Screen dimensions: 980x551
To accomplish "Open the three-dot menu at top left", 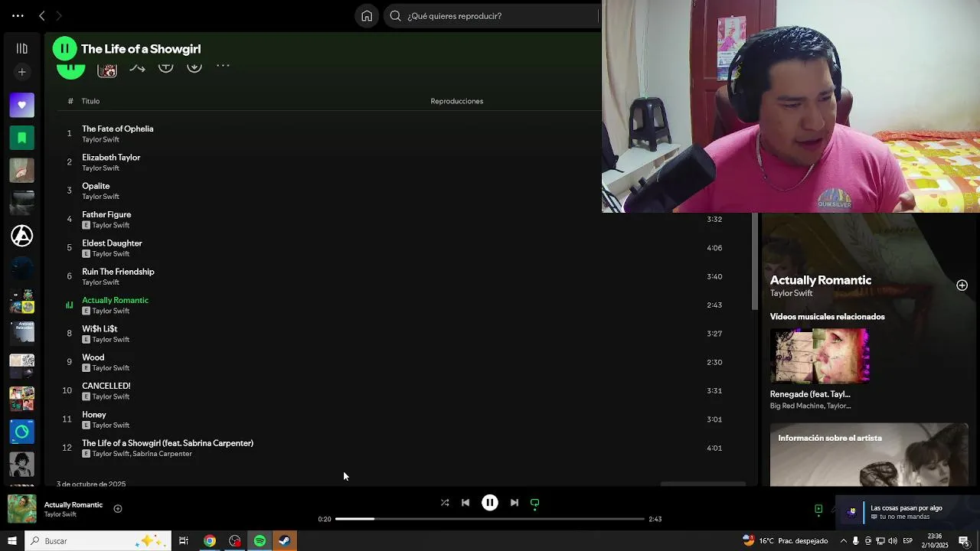I will (18, 15).
